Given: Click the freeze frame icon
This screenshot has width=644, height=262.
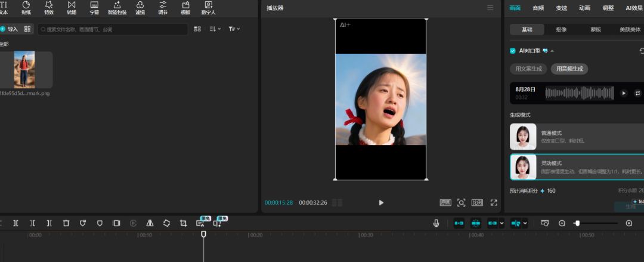Looking at the screenshot, I should tap(116, 223).
